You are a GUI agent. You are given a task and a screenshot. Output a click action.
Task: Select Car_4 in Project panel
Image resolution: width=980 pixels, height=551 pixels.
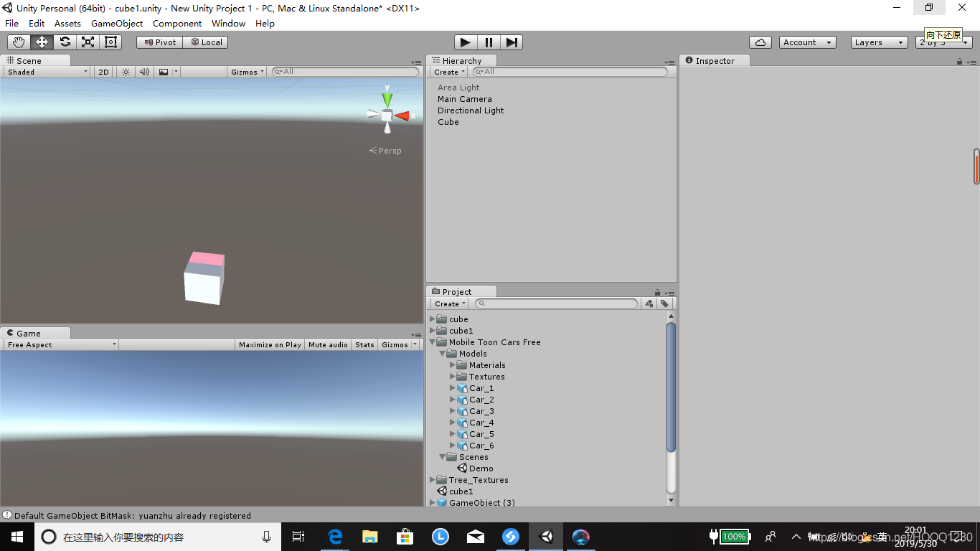[475, 423]
